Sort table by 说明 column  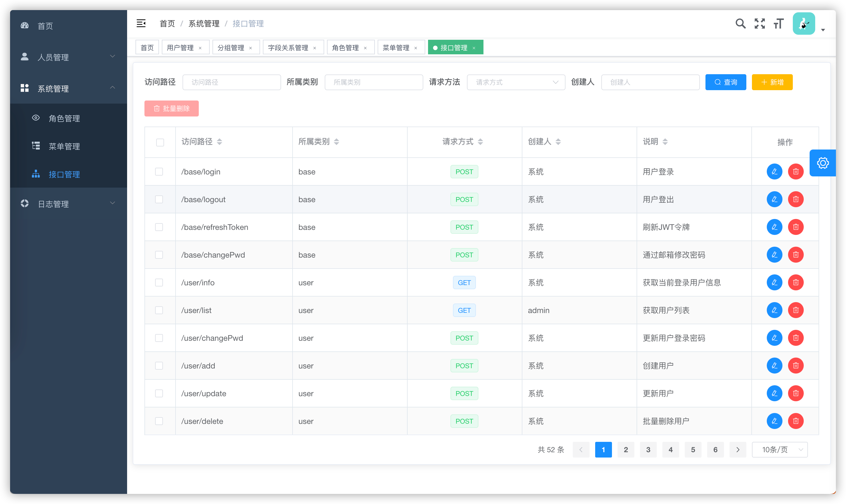pos(665,142)
